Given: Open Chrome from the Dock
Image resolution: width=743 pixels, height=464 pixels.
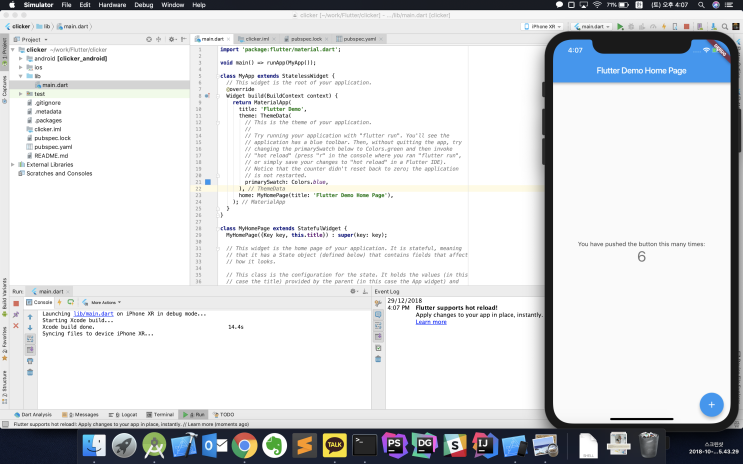Looking at the screenshot, I should 245,444.
